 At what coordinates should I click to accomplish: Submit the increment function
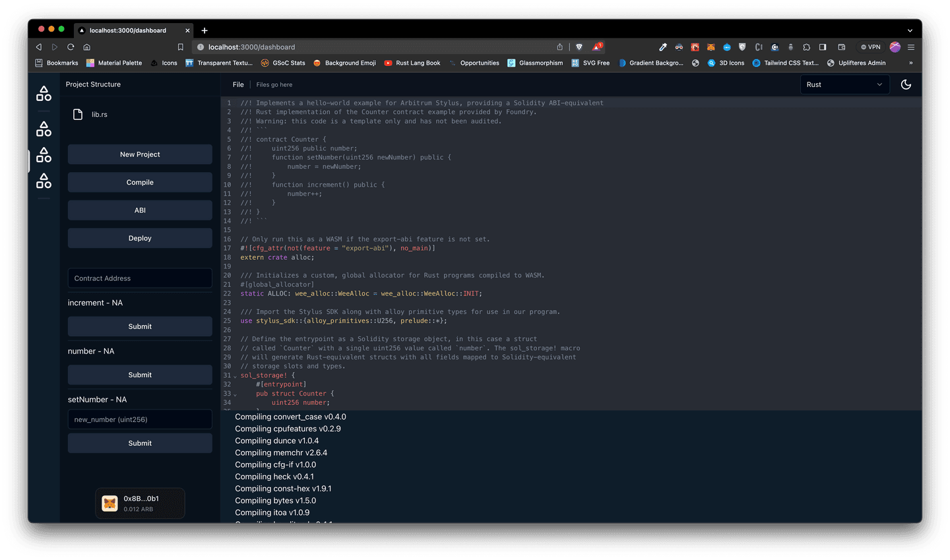pyautogui.click(x=140, y=327)
